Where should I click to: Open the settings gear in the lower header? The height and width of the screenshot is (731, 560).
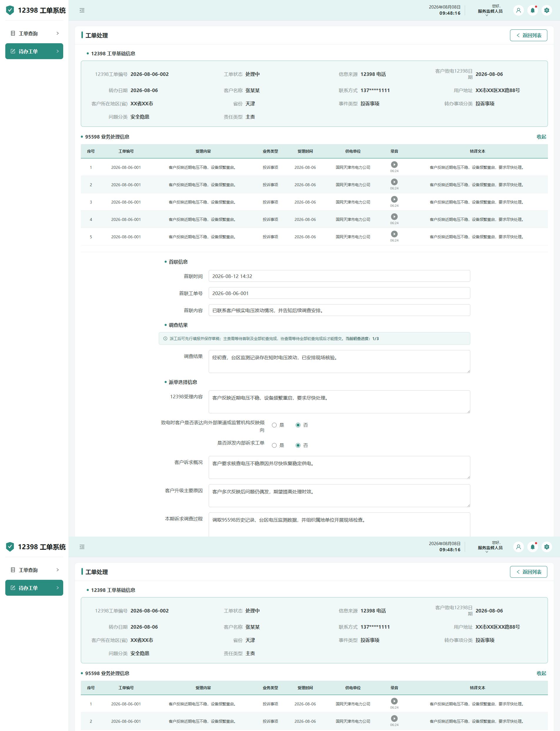point(547,547)
